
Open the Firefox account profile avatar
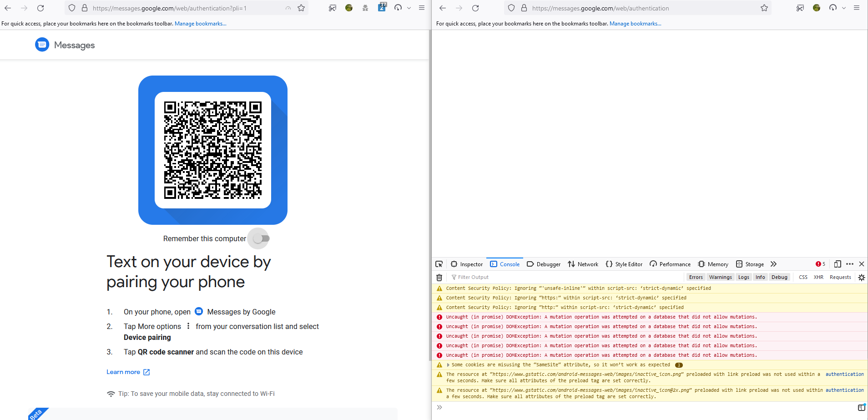[348, 8]
